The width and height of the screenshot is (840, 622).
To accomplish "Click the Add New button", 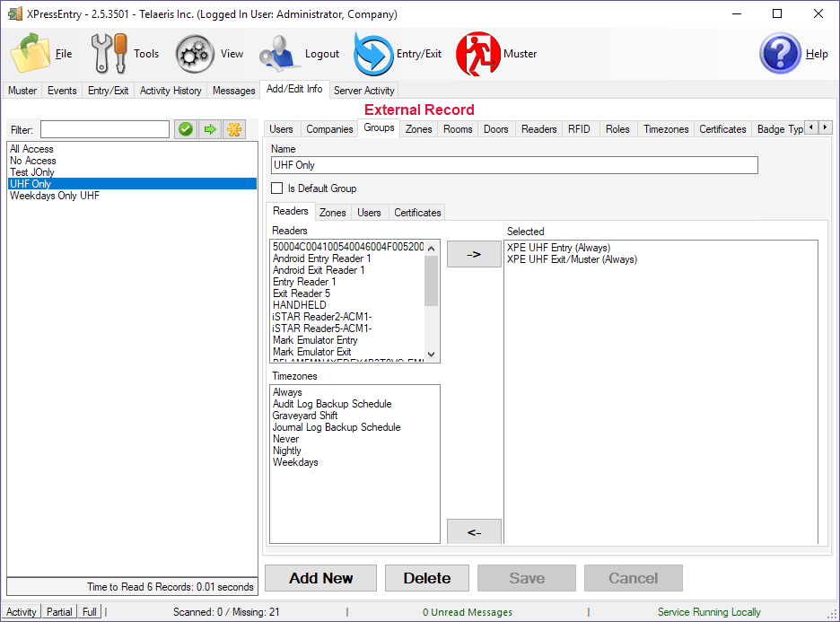I will [320, 578].
